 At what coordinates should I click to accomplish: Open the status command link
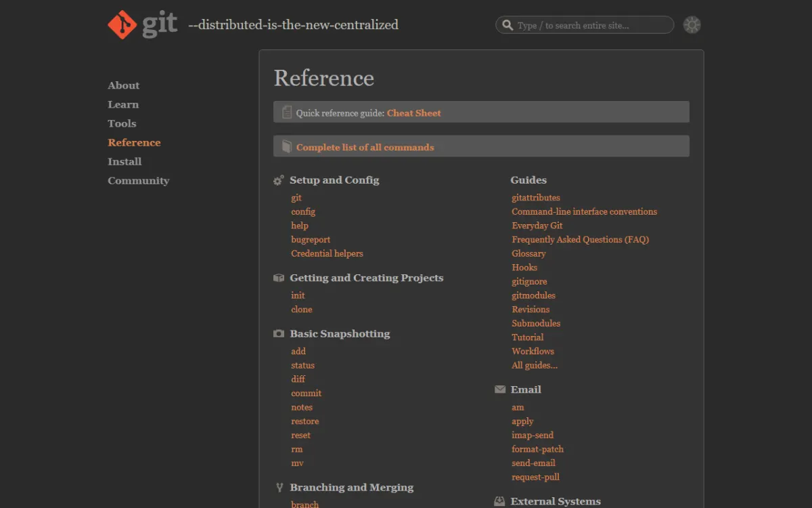tap(302, 365)
